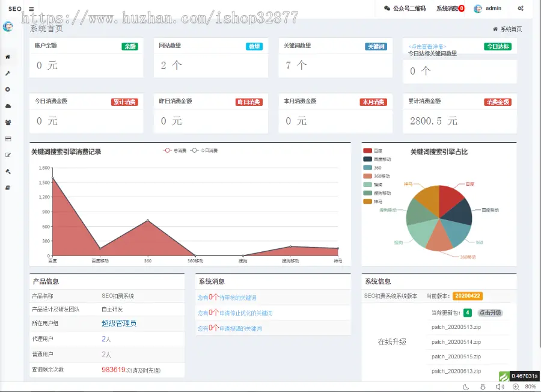Screen dimensions: 541x392
Task: Open the 系统消息 notifications dropdown
Action: pos(450,8)
